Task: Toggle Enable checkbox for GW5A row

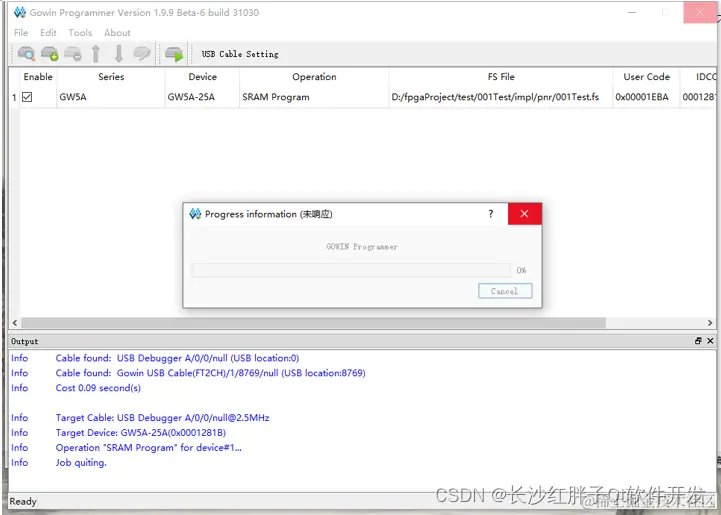Action: point(27,97)
